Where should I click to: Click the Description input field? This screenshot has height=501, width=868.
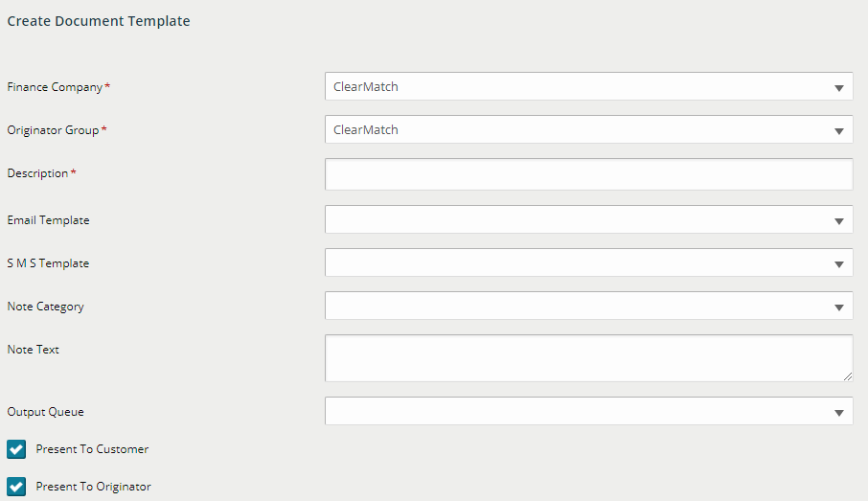[588, 174]
